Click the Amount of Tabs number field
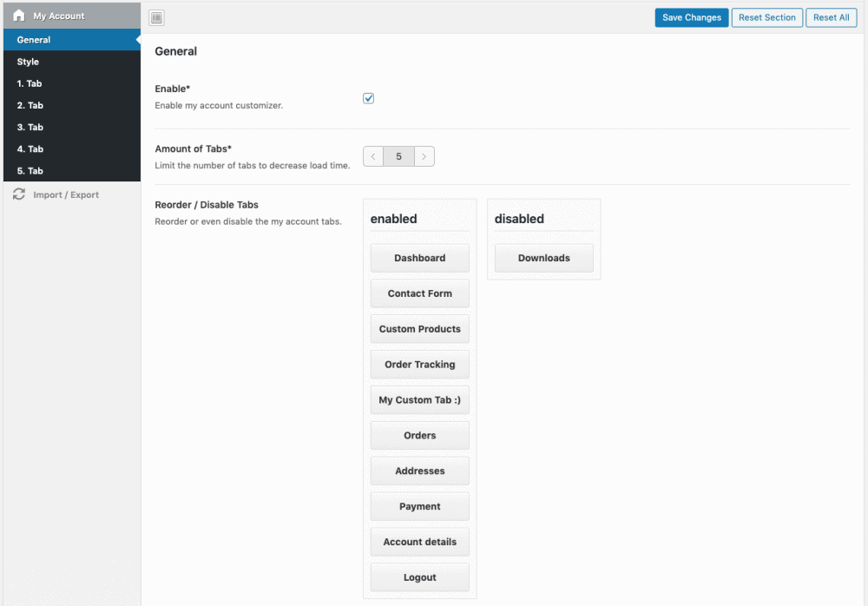Screen dimensions: 868x606 point(398,156)
